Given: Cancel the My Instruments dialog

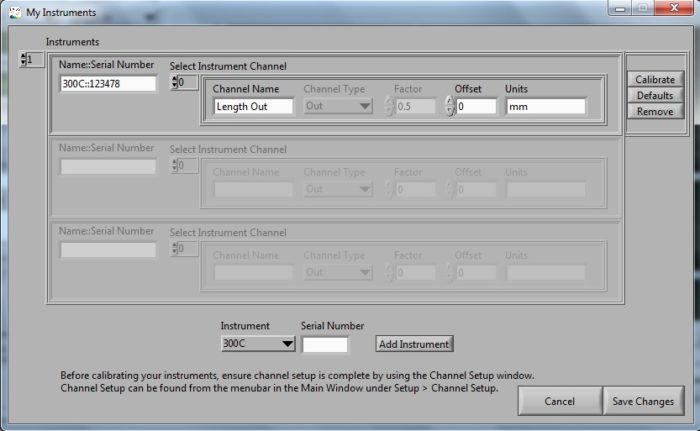Looking at the screenshot, I should click(x=560, y=401).
